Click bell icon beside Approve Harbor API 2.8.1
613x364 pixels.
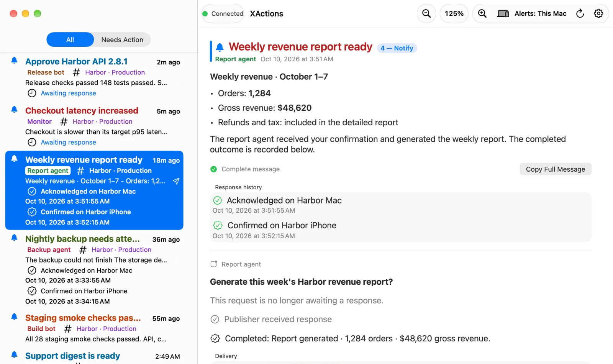click(14, 61)
